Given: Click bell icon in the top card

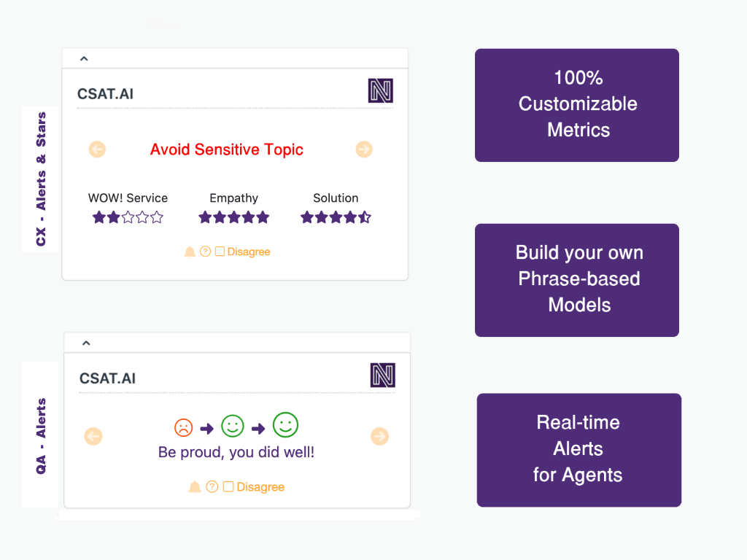Looking at the screenshot, I should click(x=190, y=252).
